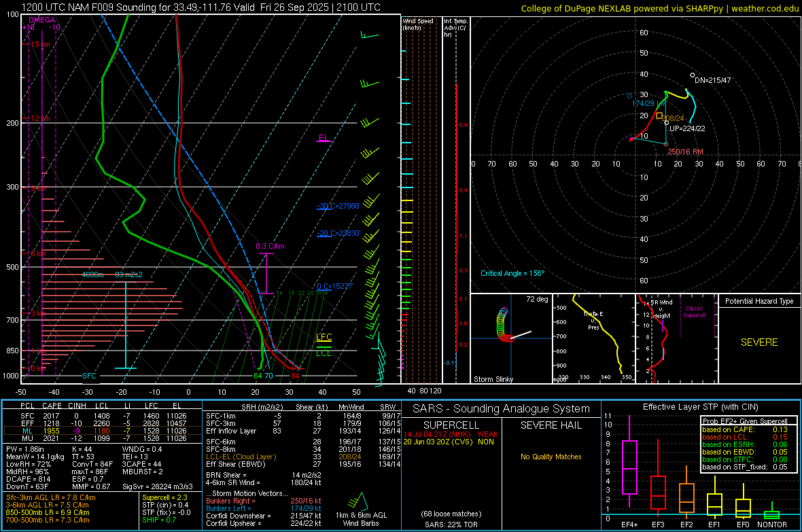Click the surface dewpoint value 70
802x532 pixels.
(268, 376)
